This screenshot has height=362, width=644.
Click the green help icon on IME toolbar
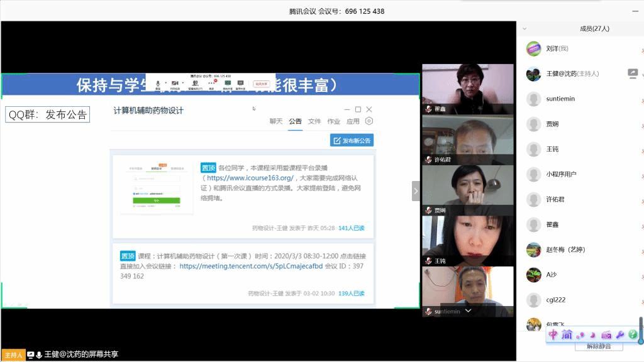[x=632, y=334]
